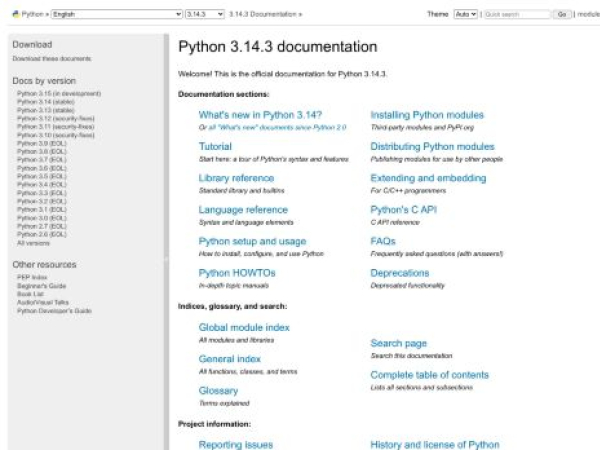Open the Beginner's Guide link
The width and height of the screenshot is (600, 450).
[x=41, y=286]
